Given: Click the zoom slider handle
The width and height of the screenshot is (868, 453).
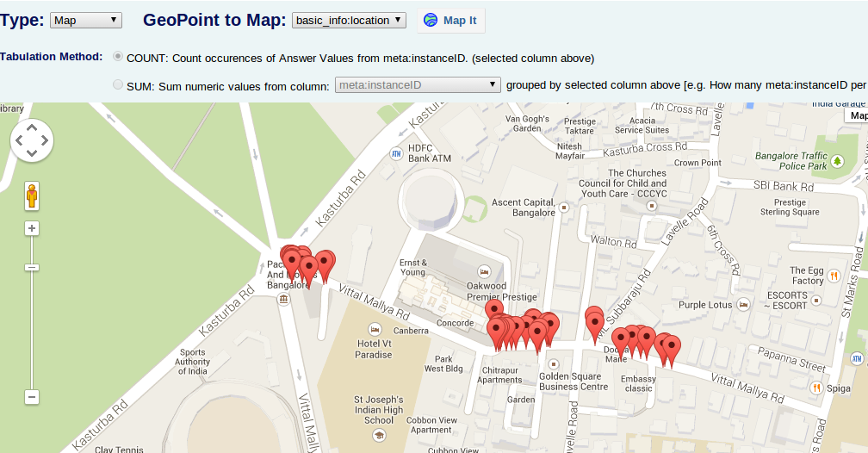Looking at the screenshot, I should click(32, 268).
